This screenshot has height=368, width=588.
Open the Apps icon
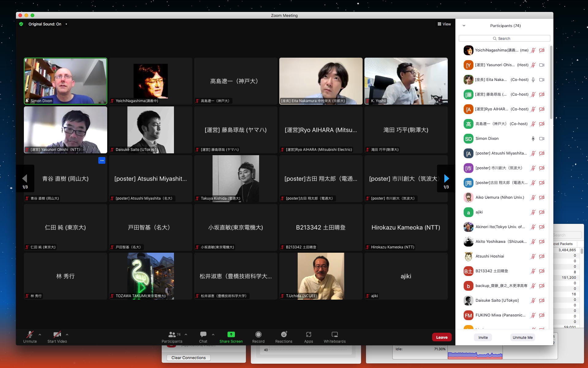pos(308,334)
